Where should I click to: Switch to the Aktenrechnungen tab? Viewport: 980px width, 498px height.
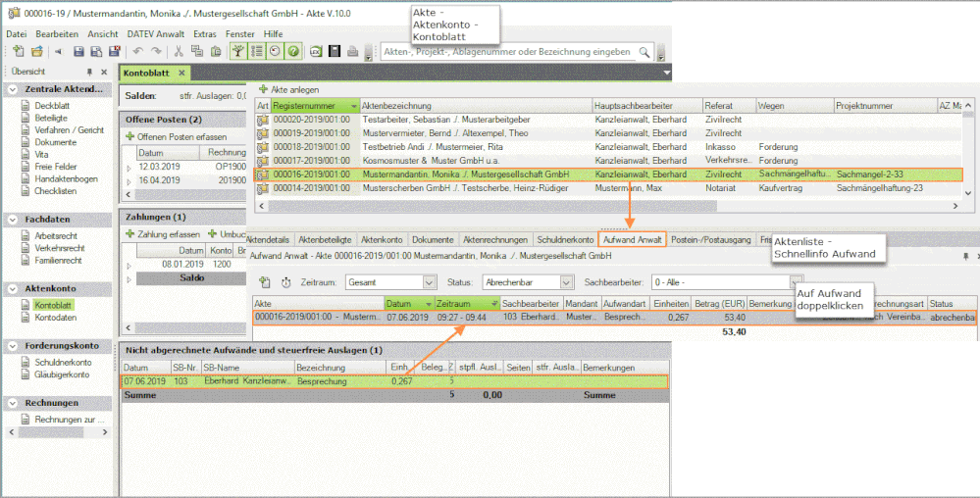coord(495,239)
